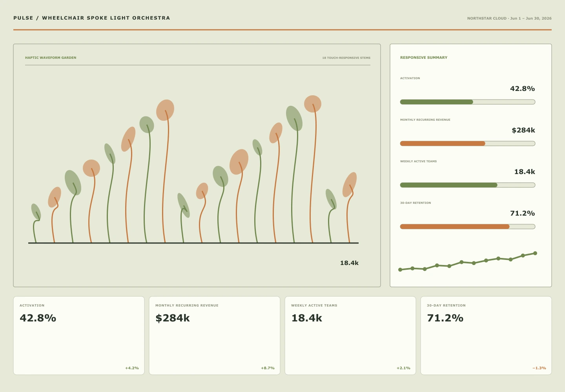Click the $284k value in Responsive Summary
Image resolution: width=565 pixels, height=392 pixels.
[523, 130]
